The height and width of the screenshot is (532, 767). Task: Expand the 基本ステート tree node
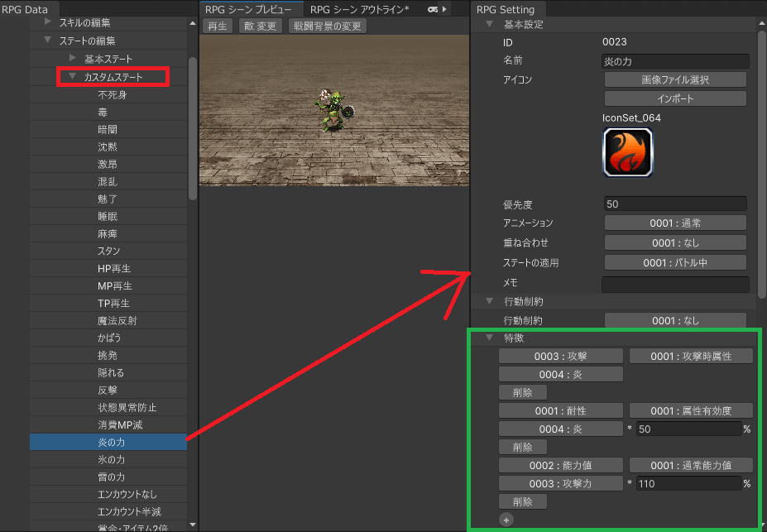(73, 59)
